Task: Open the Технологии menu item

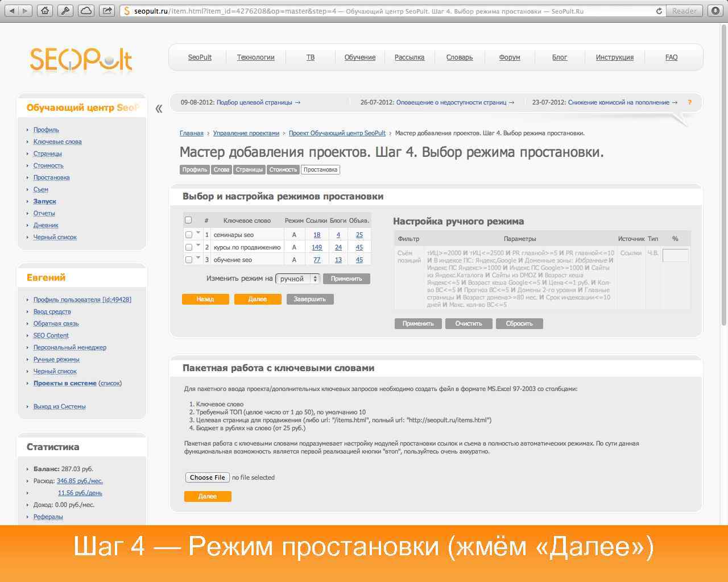Action: pyautogui.click(x=255, y=57)
